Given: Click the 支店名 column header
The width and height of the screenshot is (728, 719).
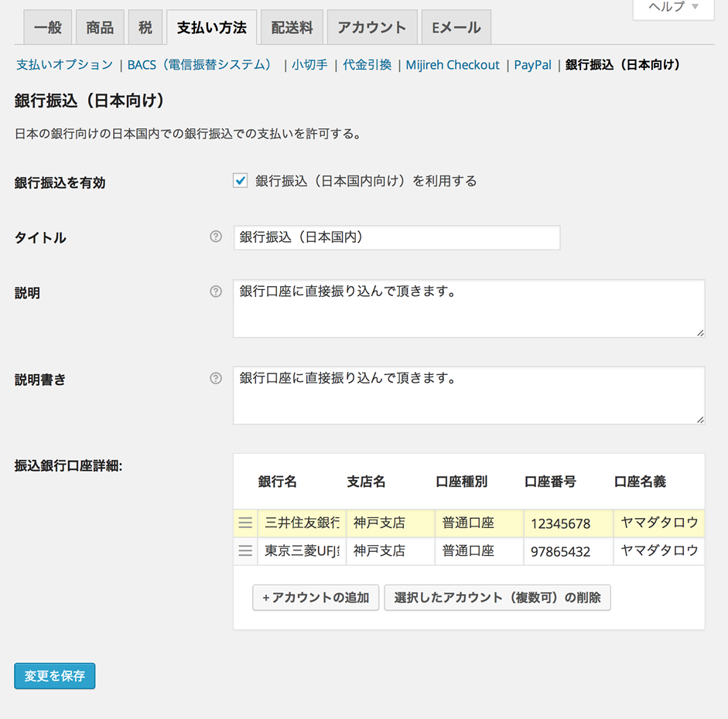Looking at the screenshot, I should click(367, 482).
